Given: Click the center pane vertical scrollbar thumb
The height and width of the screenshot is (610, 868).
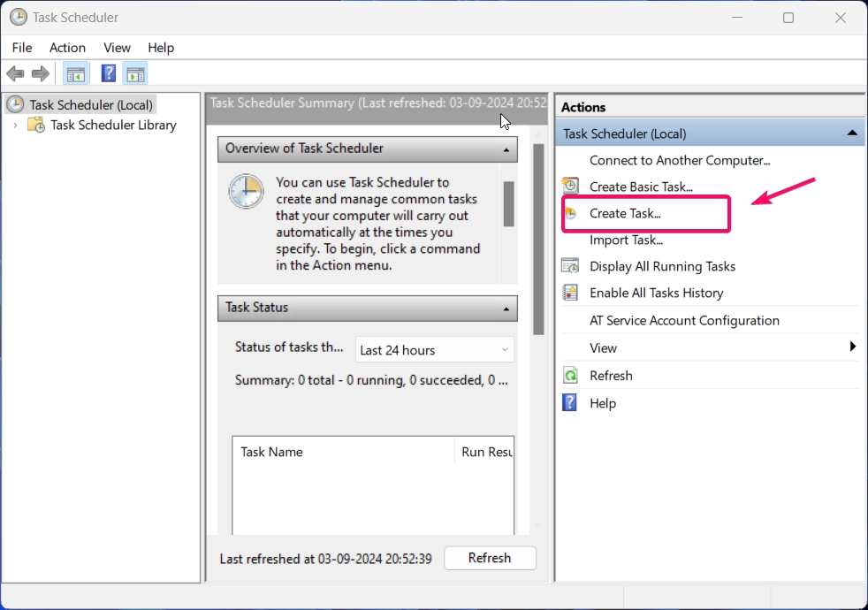Looking at the screenshot, I should 538,239.
